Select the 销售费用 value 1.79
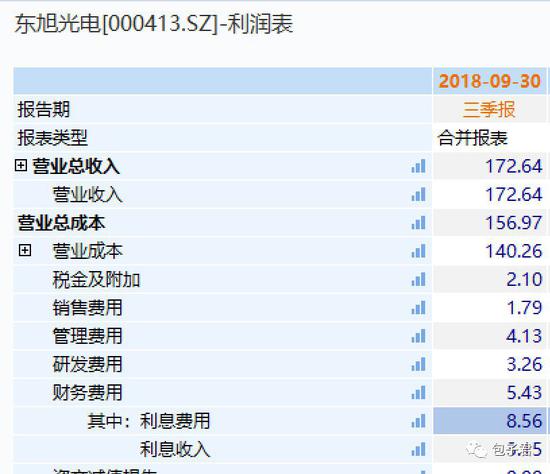The height and width of the screenshot is (474, 550). pyautogui.click(x=490, y=308)
